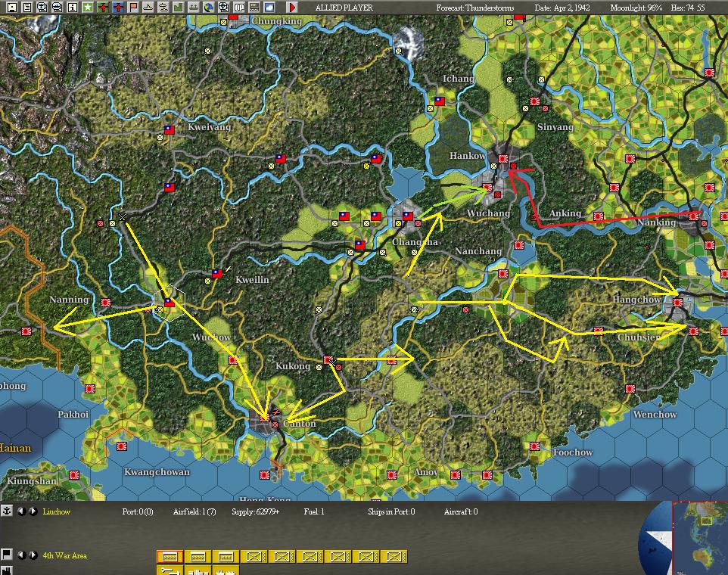The height and width of the screenshot is (575, 728).
Task: Select the Japanese base at Nanchang
Action: click(519, 244)
